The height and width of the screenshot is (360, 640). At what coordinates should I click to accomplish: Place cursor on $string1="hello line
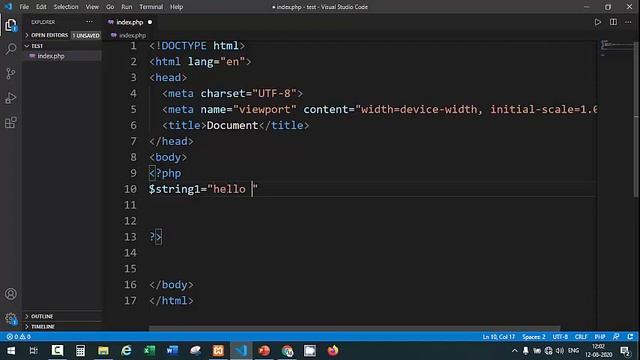click(x=203, y=189)
